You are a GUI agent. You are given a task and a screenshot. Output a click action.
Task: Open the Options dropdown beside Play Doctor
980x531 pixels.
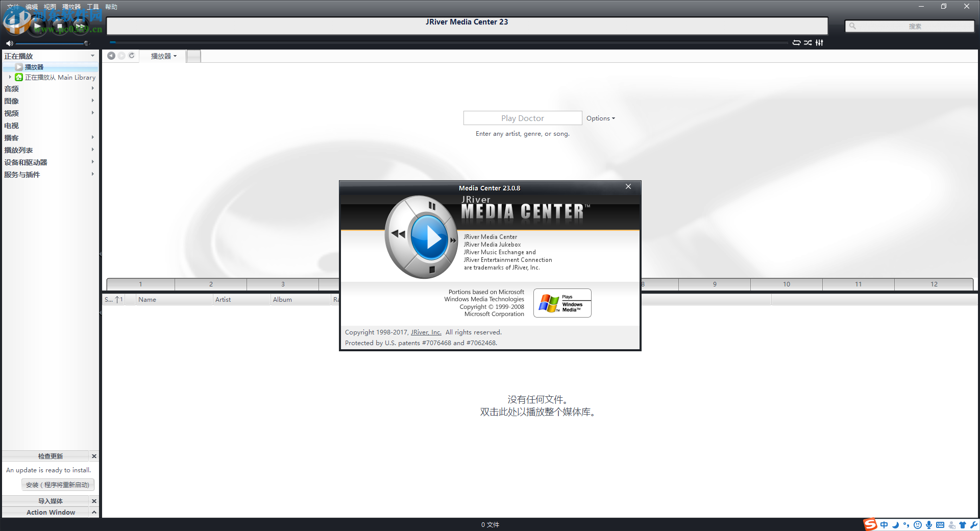tap(600, 118)
